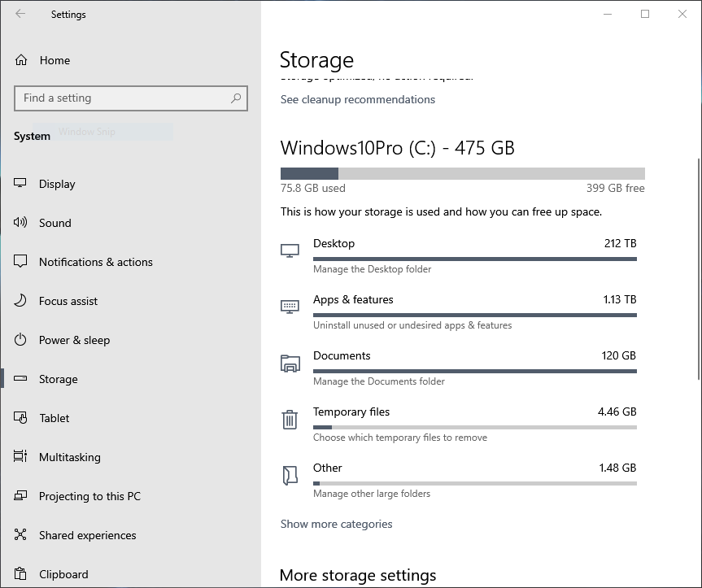Minimize the Settings window
The height and width of the screenshot is (588, 702).
coord(608,14)
